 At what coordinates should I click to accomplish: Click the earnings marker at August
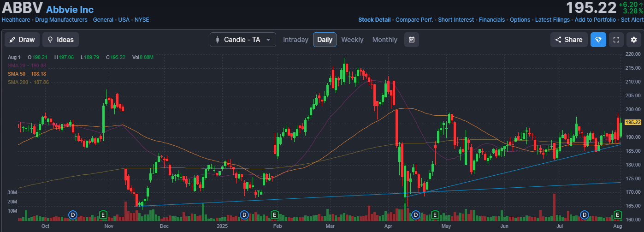coord(617,214)
